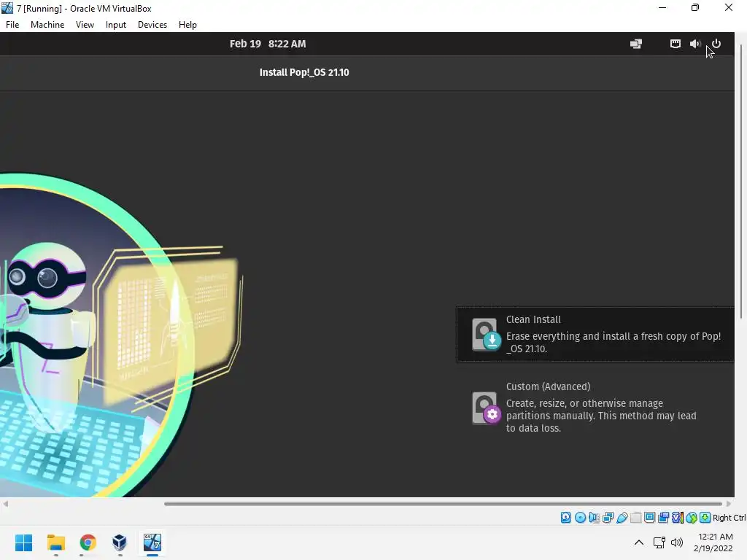The width and height of the screenshot is (747, 560).
Task: Open the Pop!_OS power menu icon
Action: [x=716, y=44]
